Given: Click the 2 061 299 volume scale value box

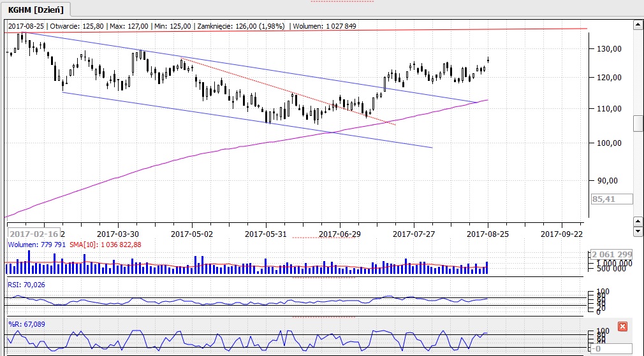Looking at the screenshot, I should 611,253.
